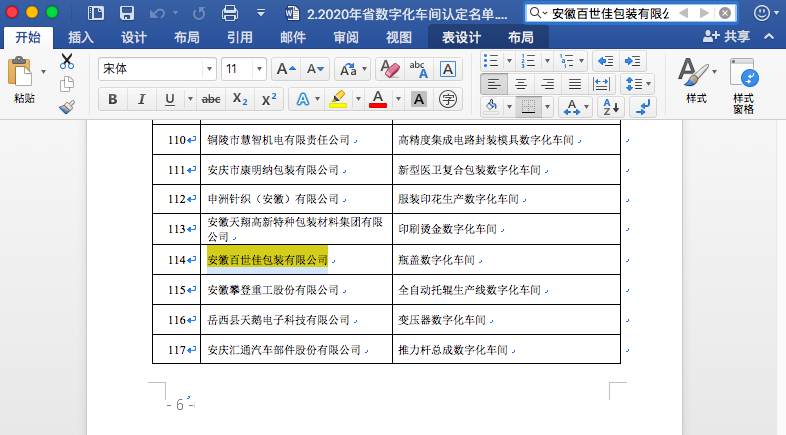
Task: Toggle bold formatting
Action: click(x=113, y=99)
